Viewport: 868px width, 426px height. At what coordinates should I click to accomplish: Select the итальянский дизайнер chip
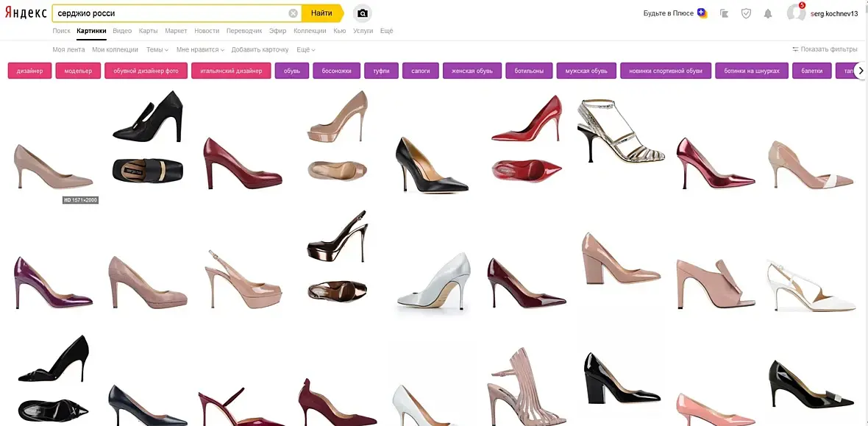pos(232,71)
